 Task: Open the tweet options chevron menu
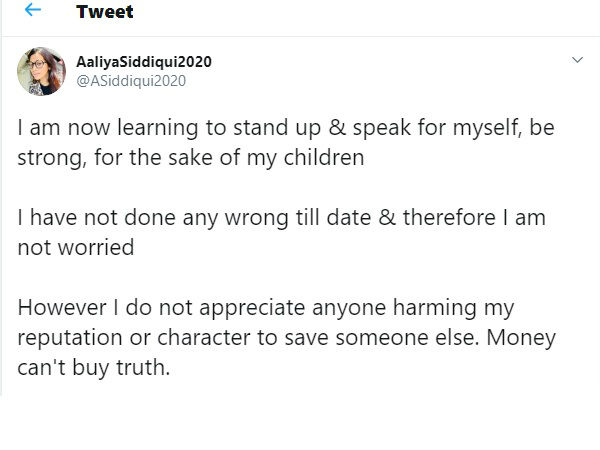point(577,60)
